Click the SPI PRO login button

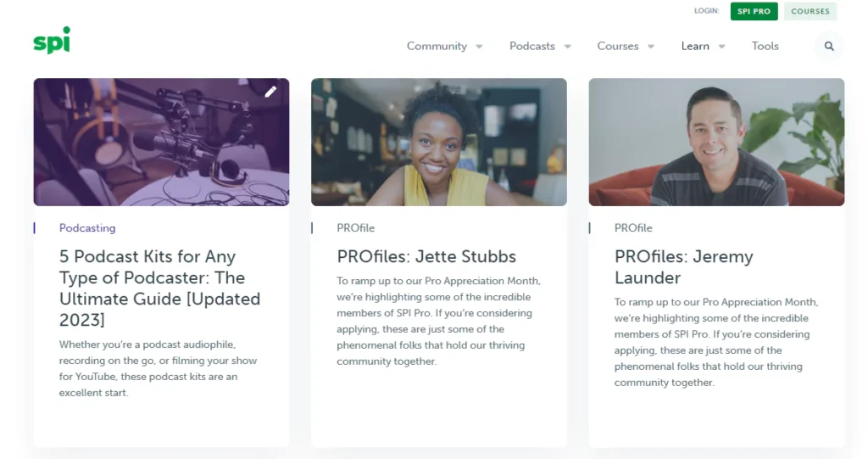point(754,11)
